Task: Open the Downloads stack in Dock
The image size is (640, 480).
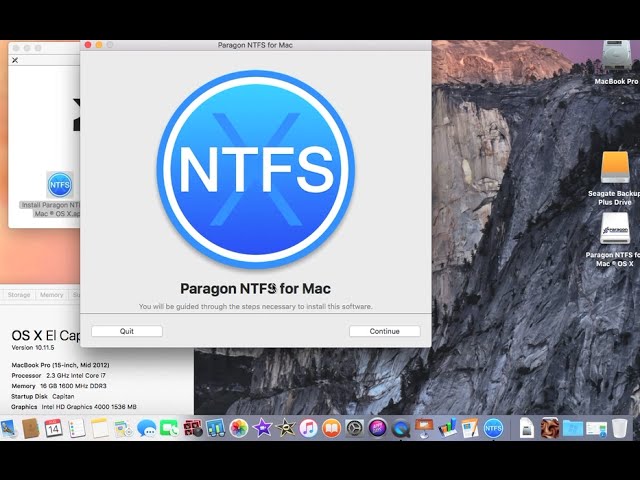Action: [x=596, y=429]
